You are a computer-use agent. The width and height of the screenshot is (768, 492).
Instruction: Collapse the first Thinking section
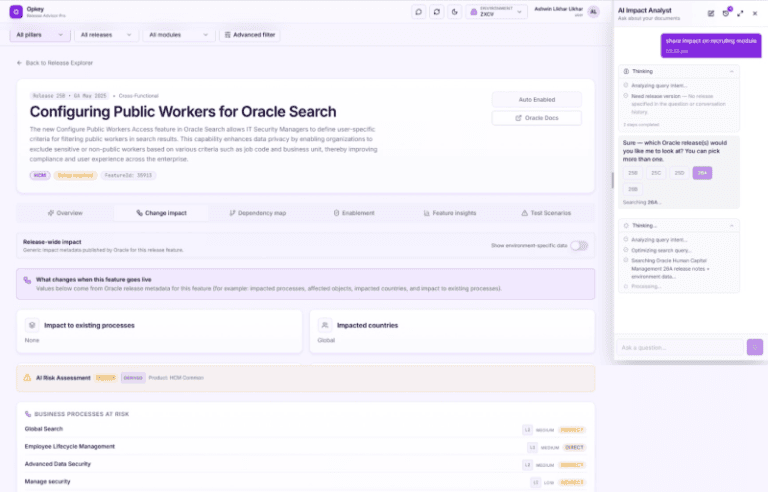click(x=732, y=72)
